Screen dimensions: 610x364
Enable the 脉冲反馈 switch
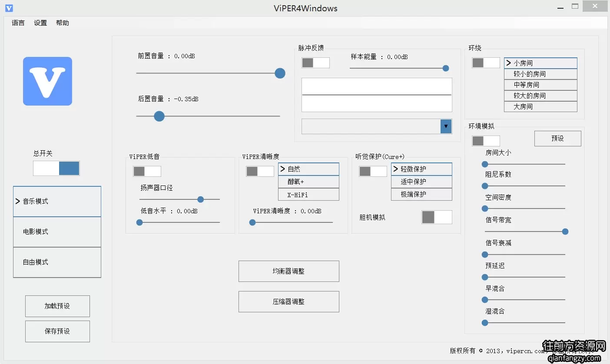coord(316,63)
